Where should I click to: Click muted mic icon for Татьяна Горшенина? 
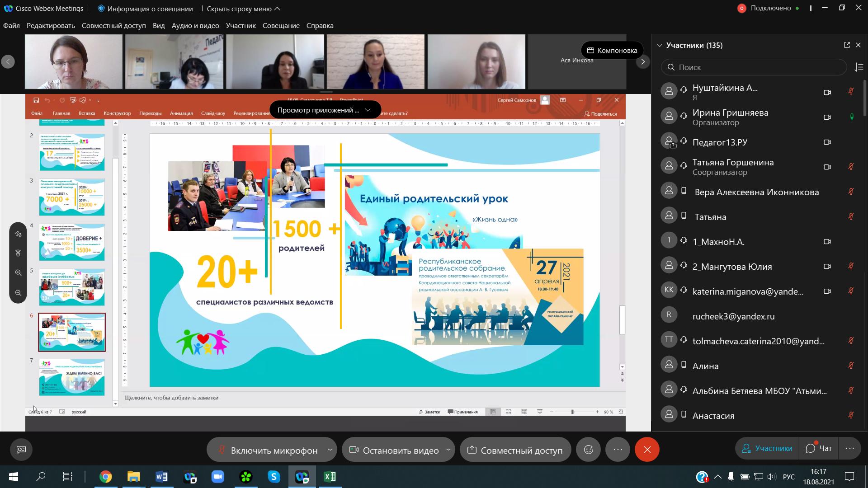point(851,167)
